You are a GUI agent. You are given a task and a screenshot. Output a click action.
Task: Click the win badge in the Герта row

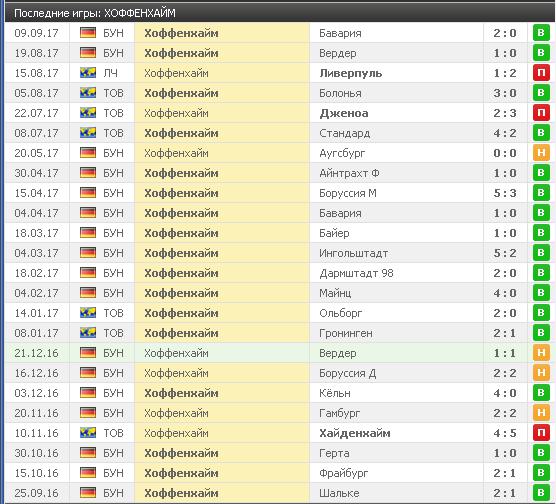pos(541,453)
